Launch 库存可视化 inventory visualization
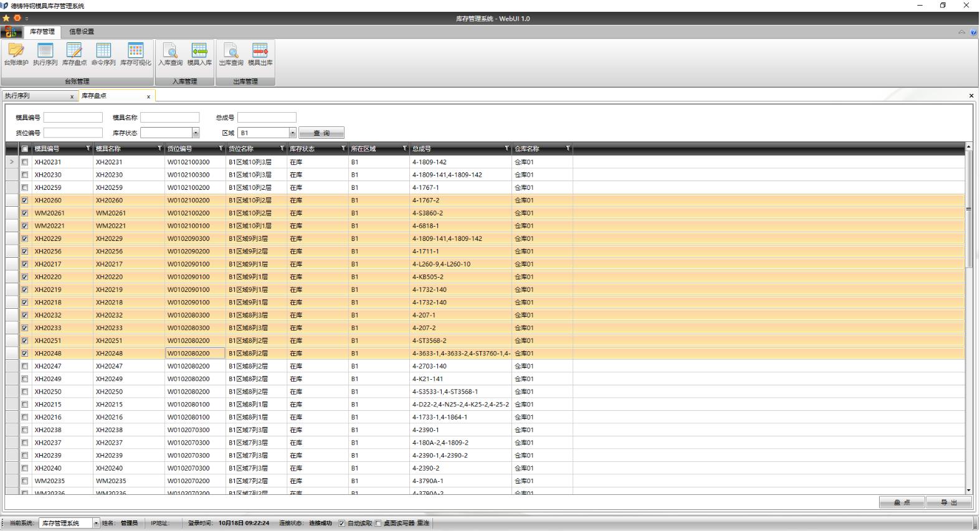 (135, 54)
